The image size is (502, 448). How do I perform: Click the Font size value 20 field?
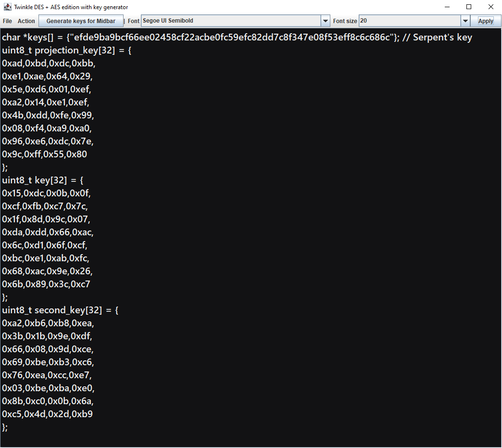click(410, 21)
